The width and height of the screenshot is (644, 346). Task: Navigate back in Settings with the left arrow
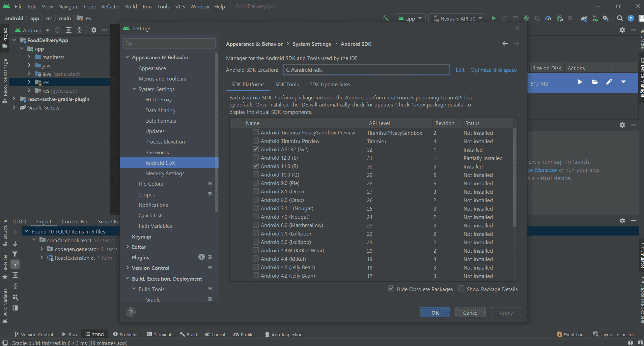[505, 43]
